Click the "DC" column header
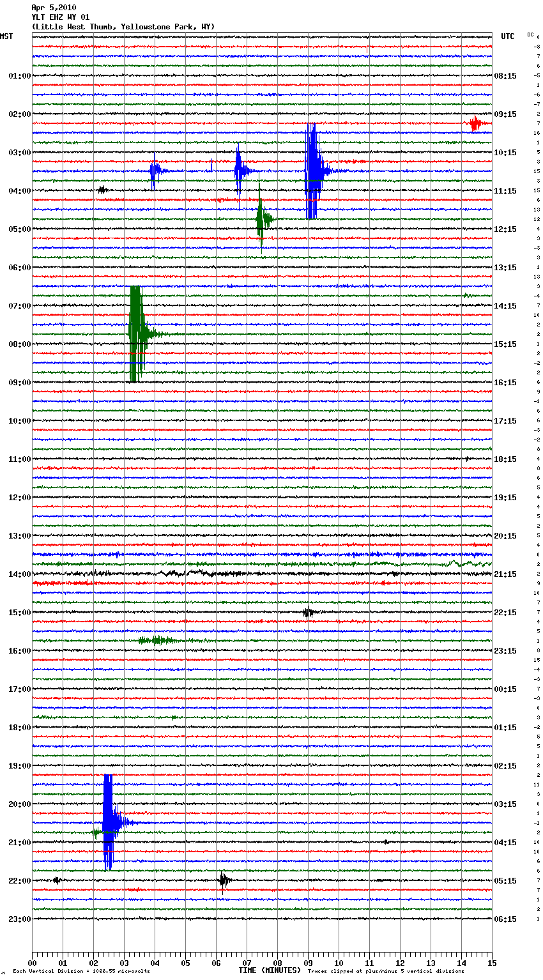The width and height of the screenshot is (543, 980). 530,34
